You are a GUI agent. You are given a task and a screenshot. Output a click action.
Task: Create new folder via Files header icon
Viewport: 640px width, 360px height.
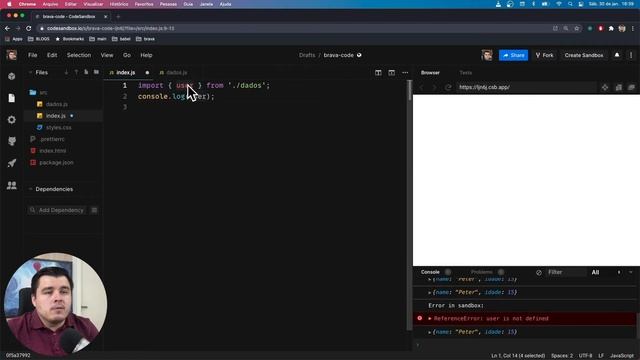click(x=96, y=72)
